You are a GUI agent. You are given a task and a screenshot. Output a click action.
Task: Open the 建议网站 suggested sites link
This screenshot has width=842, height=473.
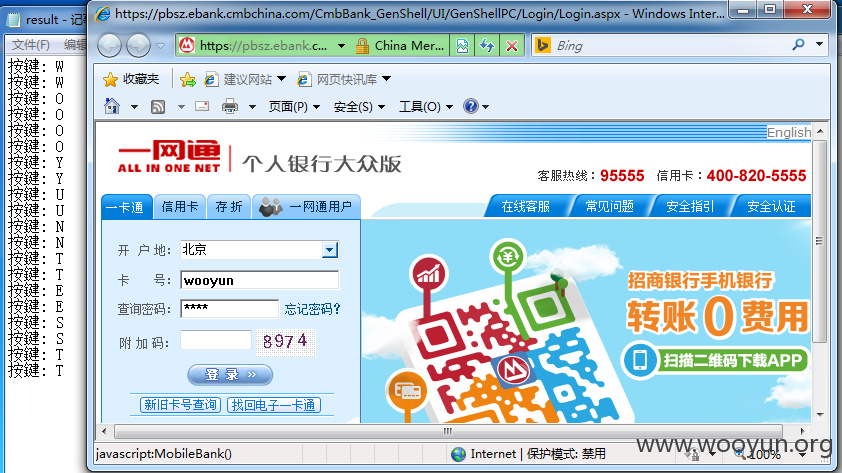[245, 80]
